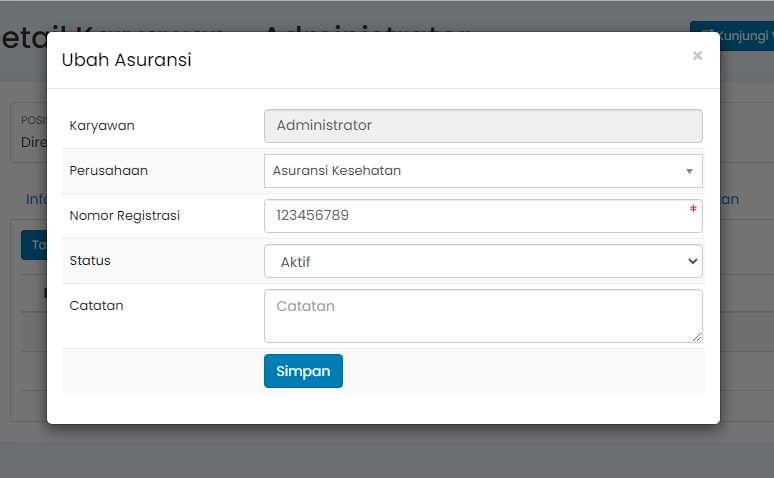
Task: Open the Status select box
Action: point(483,261)
